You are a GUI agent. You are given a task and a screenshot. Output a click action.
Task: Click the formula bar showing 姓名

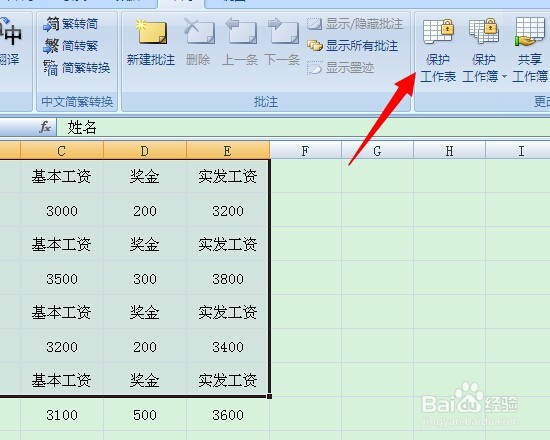pyautogui.click(x=303, y=127)
